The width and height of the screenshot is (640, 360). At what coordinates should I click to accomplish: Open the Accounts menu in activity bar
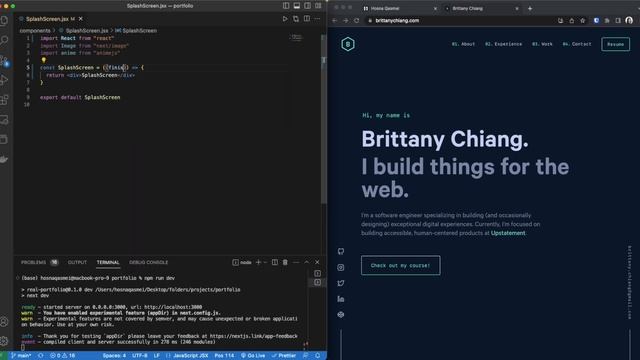coord(4,322)
